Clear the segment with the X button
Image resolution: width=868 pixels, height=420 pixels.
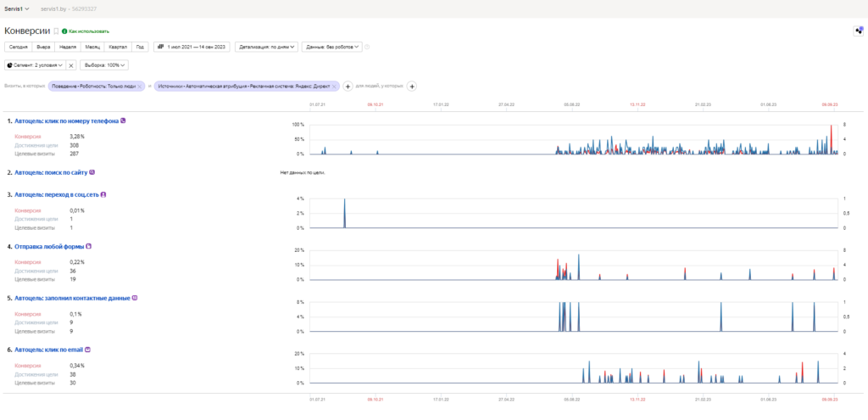[71, 65]
